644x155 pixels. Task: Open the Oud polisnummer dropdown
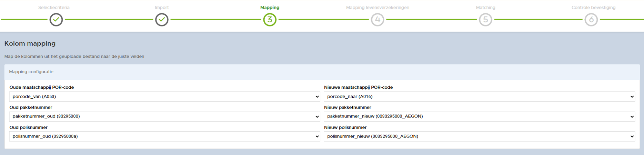coord(164,136)
